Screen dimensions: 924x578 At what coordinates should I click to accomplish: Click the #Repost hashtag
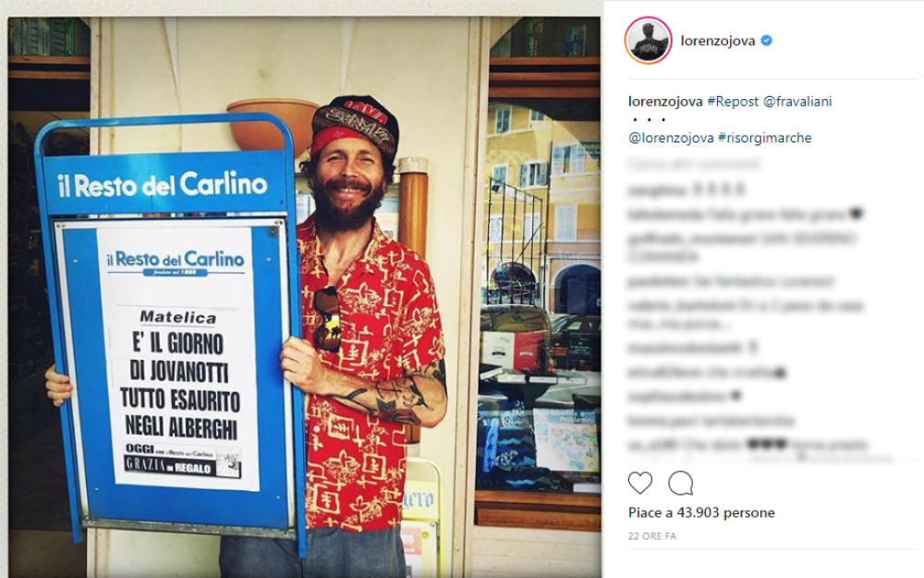click(x=733, y=102)
